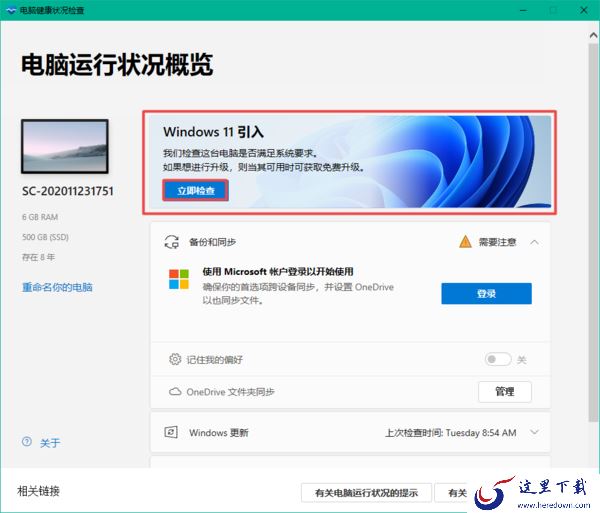Viewport: 600px width, 513px height.
Task: Collapse the 备份和同步 section chevron
Action: click(535, 242)
